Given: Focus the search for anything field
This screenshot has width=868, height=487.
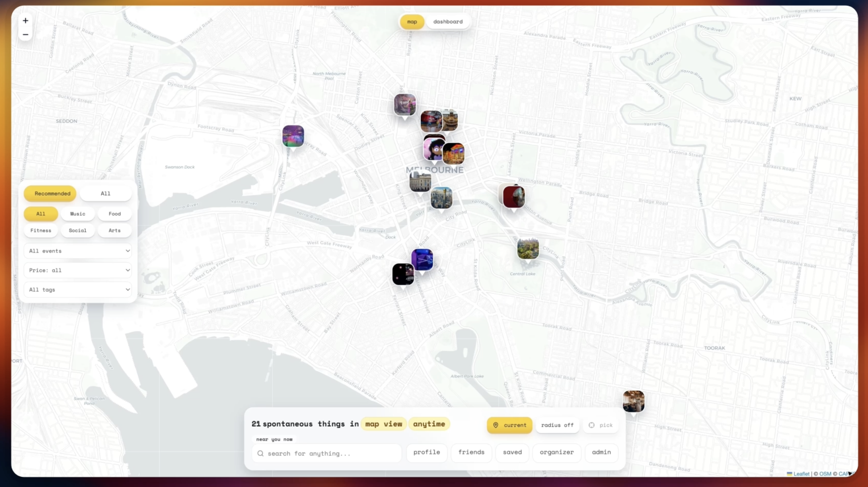Looking at the screenshot, I should pos(332,453).
